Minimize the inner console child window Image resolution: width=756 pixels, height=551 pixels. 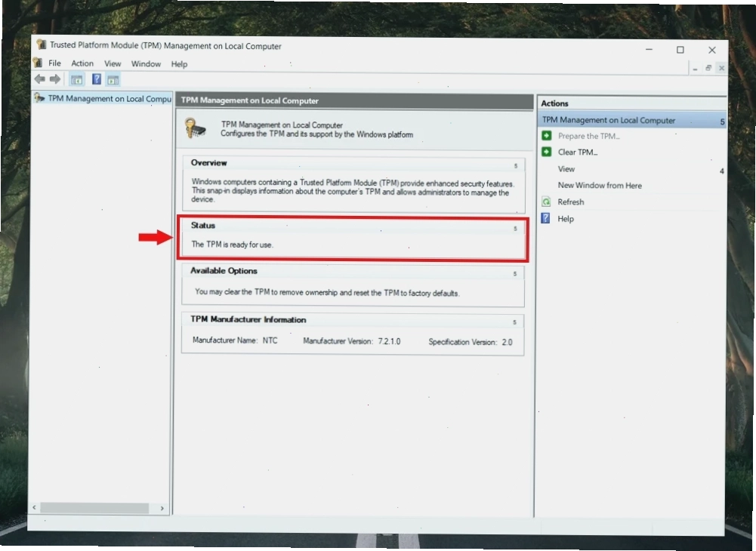click(695, 69)
